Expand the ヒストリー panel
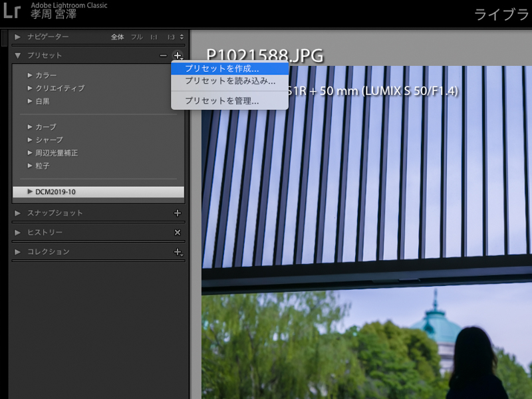This screenshot has height=399, width=532. [18, 232]
